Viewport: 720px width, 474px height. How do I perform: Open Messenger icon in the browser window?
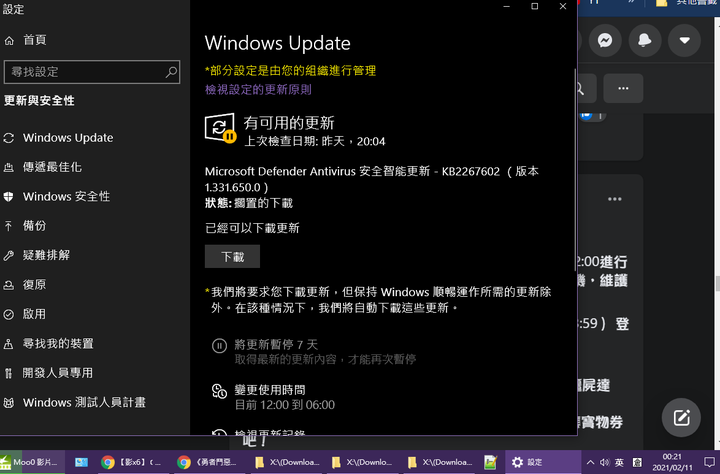(605, 40)
